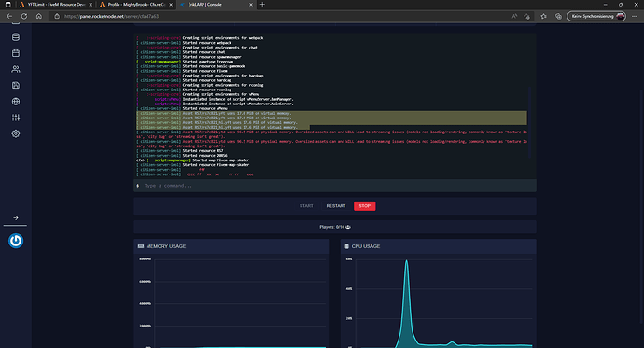Click the red STOP button
Image resolution: width=644 pixels, height=348 pixels.
click(365, 206)
